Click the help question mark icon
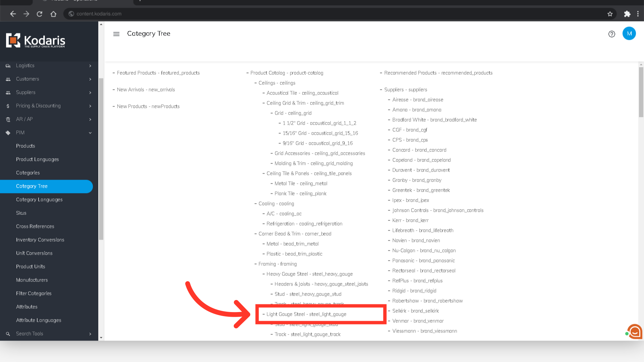644x362 pixels. 611,34
